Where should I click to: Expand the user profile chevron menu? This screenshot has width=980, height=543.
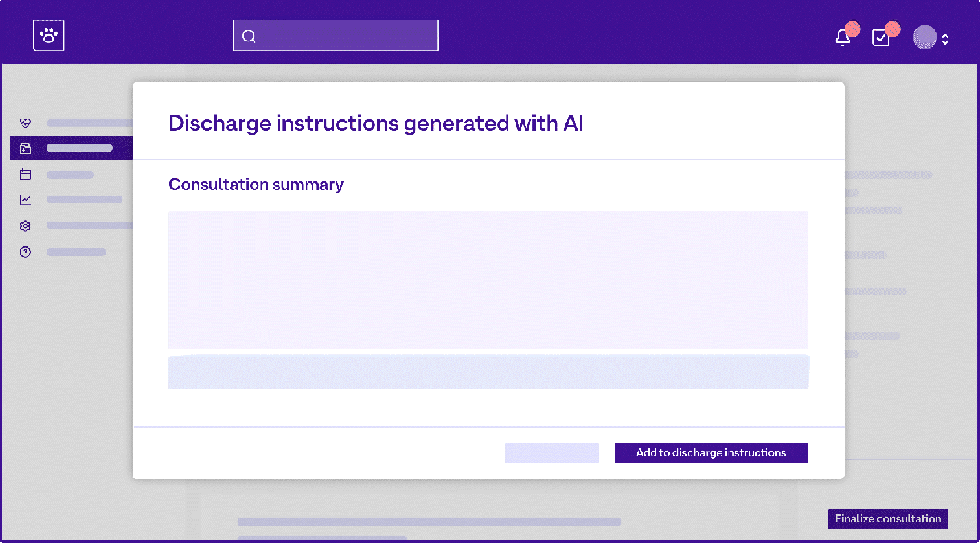(944, 38)
